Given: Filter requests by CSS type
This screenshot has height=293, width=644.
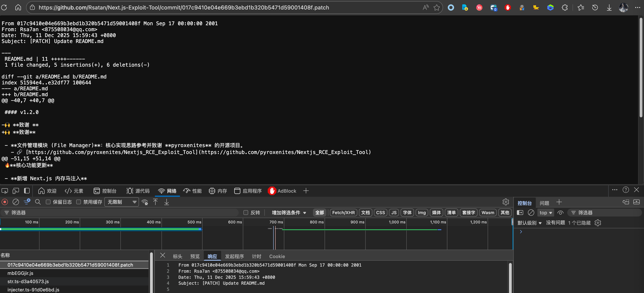Looking at the screenshot, I should [x=380, y=213].
